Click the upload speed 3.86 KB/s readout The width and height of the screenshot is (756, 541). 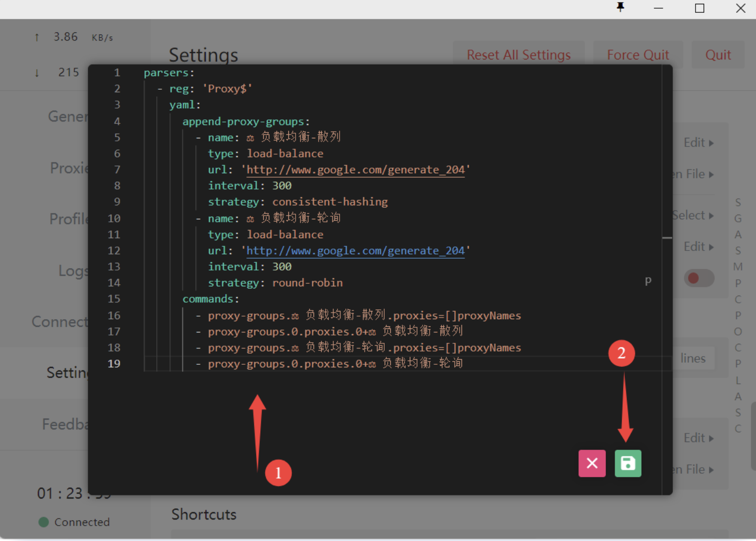(74, 37)
